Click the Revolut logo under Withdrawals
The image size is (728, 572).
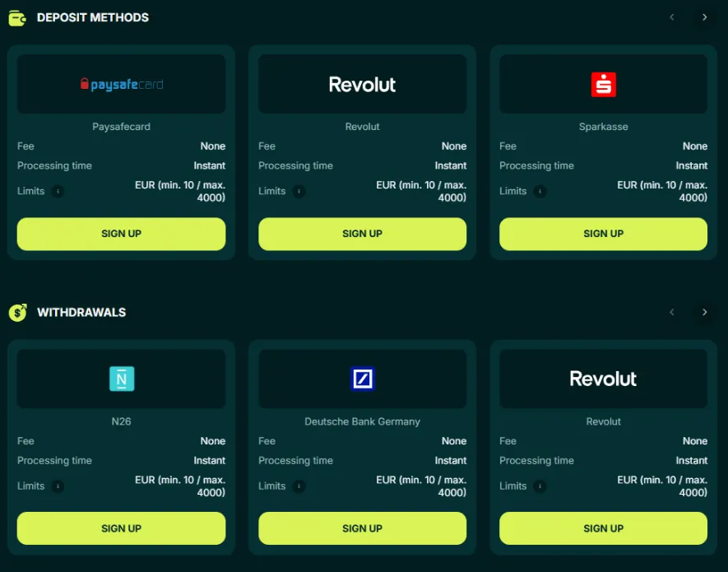(603, 379)
